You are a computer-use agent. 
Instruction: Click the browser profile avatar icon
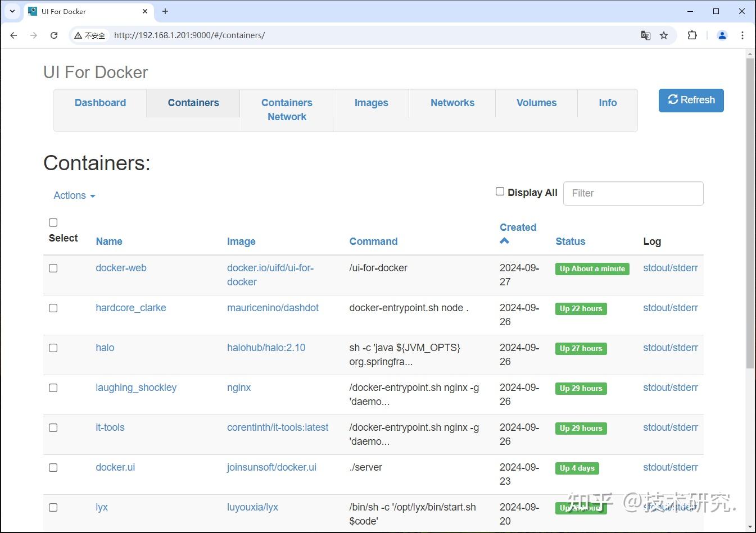coord(722,35)
